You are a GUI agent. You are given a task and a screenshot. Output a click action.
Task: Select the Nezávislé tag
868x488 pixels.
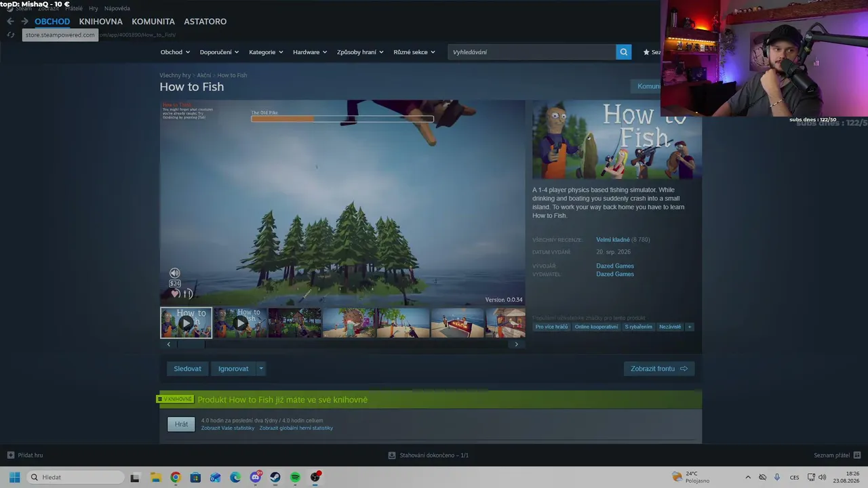670,327
